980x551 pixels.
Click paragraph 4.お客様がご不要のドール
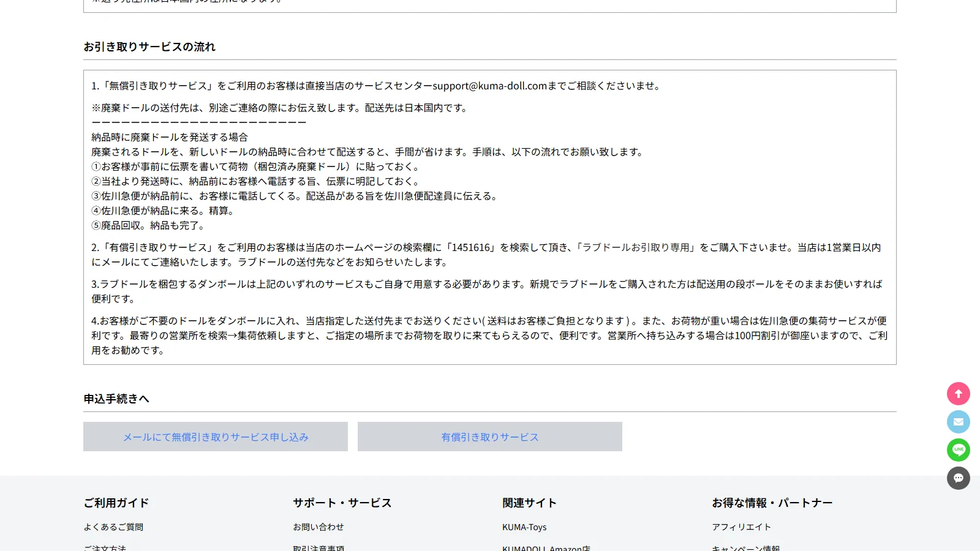489,335
